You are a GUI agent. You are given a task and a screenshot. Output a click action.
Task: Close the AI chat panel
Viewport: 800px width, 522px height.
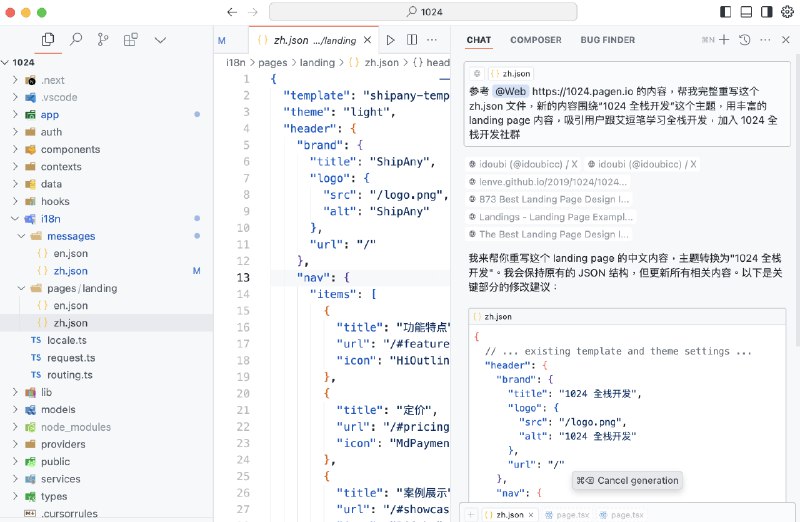(x=786, y=40)
